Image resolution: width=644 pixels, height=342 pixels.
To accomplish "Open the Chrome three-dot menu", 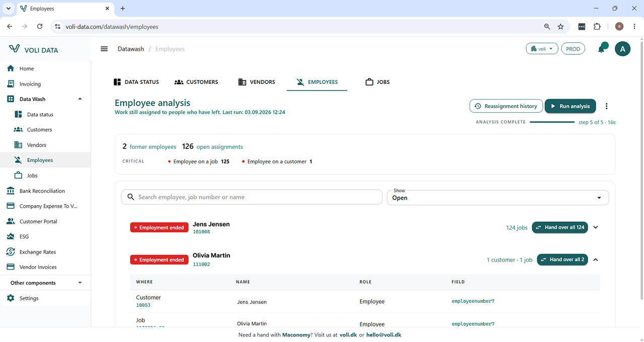I will click(634, 27).
